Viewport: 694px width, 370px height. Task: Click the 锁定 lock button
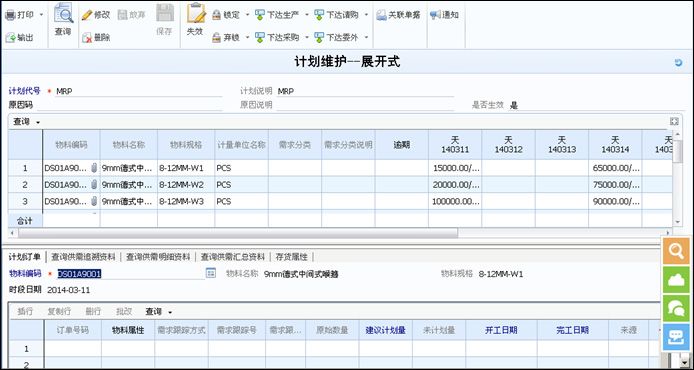(226, 15)
